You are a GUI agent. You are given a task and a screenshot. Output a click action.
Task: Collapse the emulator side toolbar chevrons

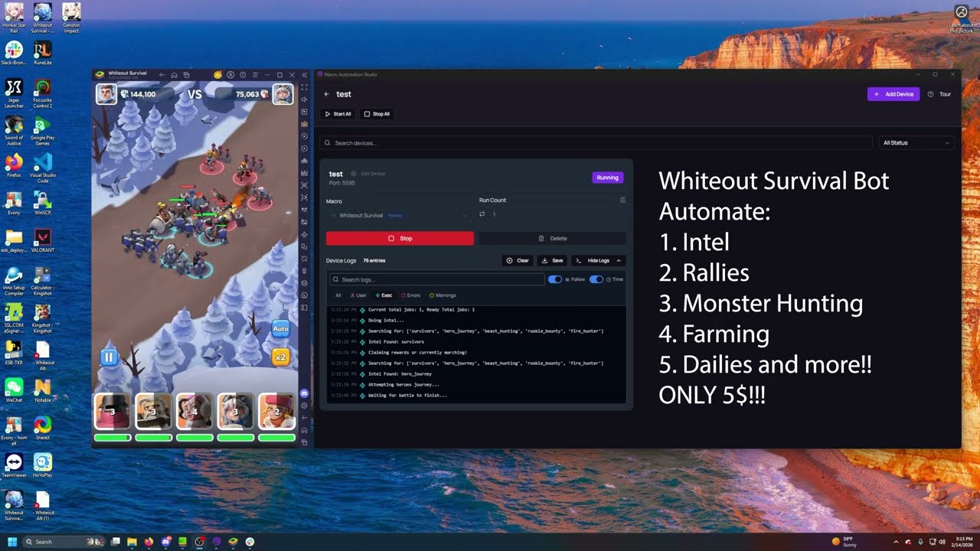[304, 75]
